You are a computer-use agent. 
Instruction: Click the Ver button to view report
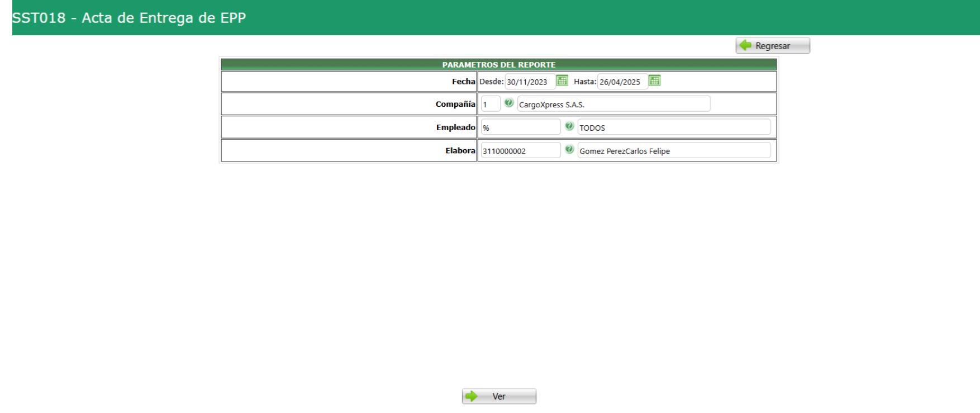(x=499, y=396)
